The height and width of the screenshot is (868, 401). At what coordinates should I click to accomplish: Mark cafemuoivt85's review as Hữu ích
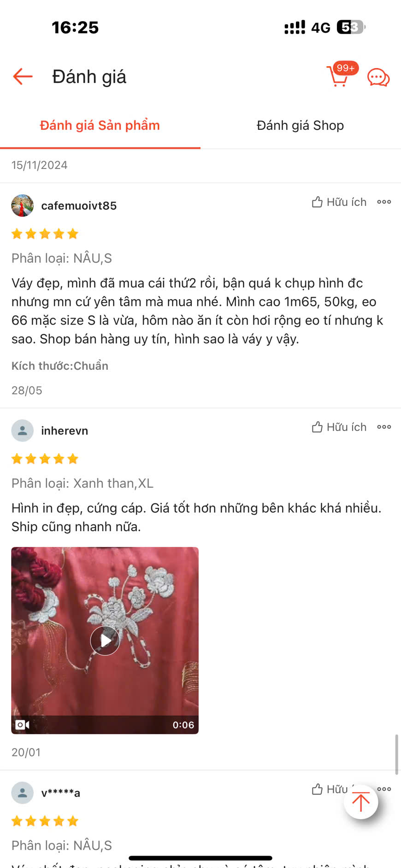[339, 202]
